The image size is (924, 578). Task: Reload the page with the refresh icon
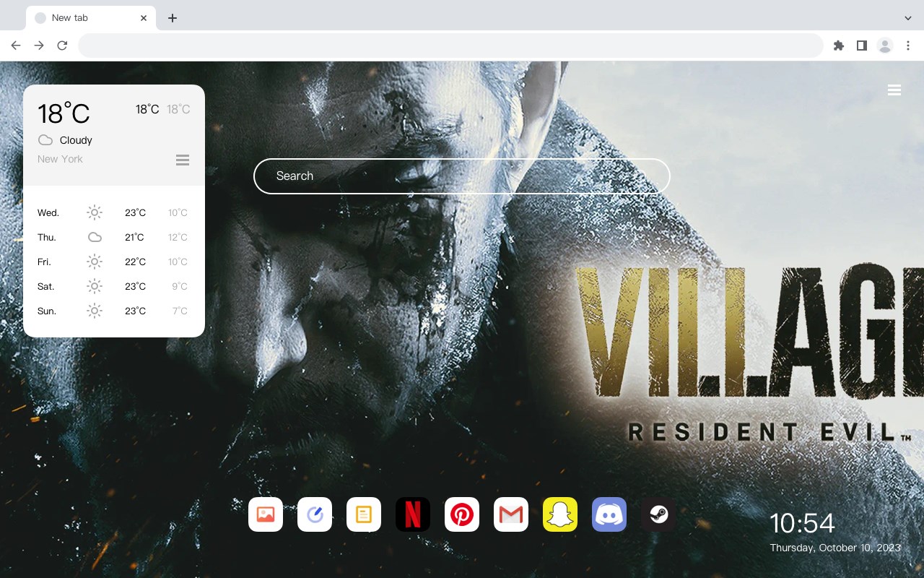coord(62,46)
